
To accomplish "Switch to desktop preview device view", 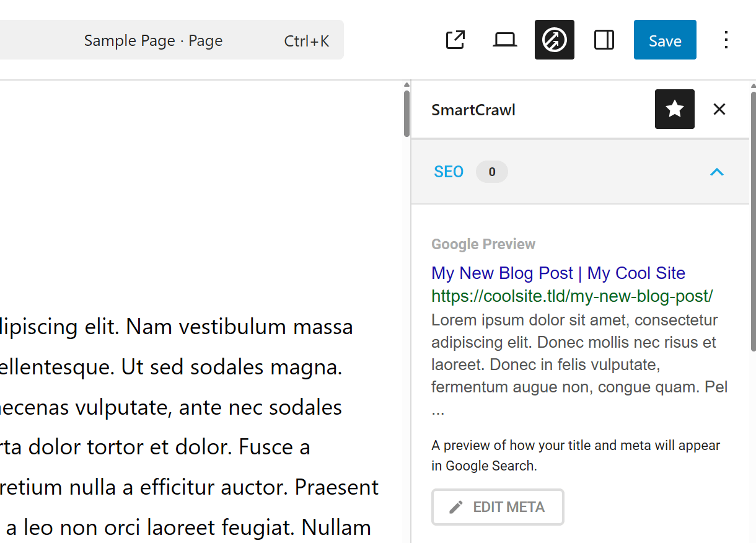I will point(505,40).
